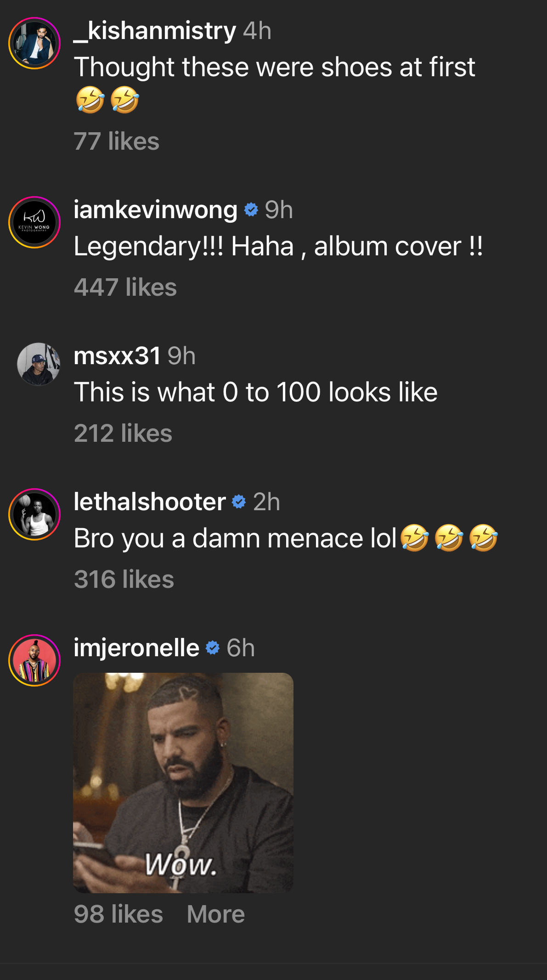Show who gave 212 likes
547x980 pixels.
coord(123,433)
